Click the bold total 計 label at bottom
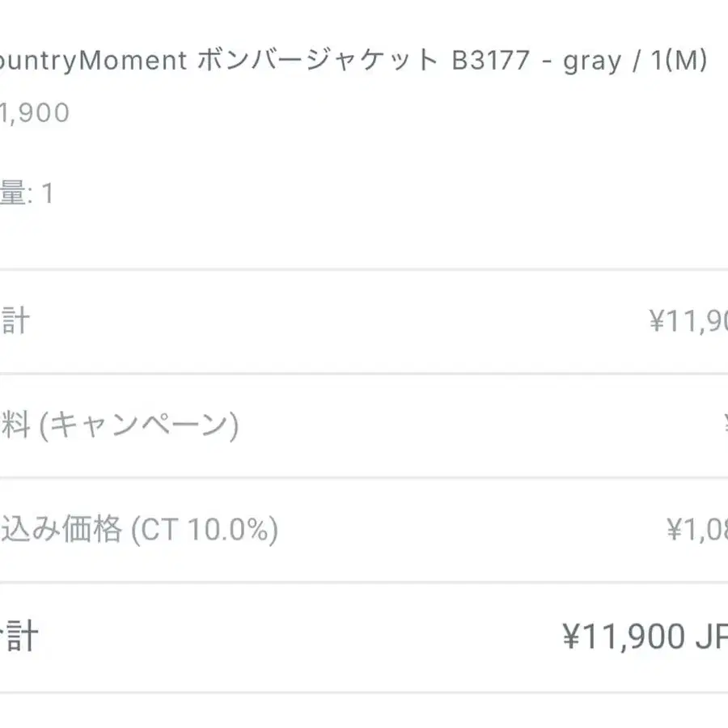This screenshot has width=728, height=728. [18, 637]
